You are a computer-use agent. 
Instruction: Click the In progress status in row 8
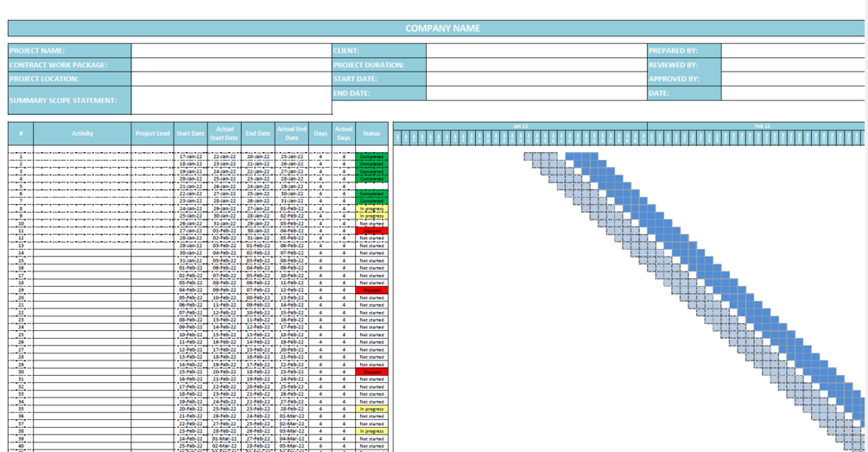click(371, 209)
